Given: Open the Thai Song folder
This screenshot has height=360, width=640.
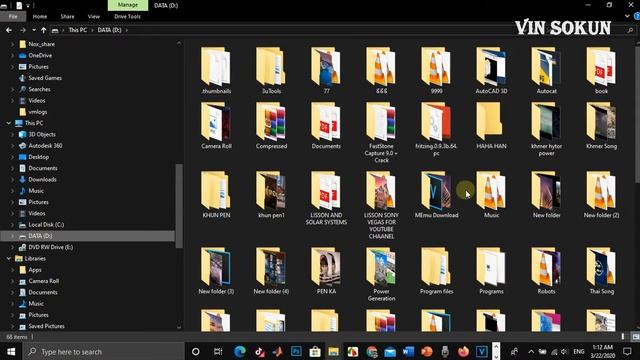Looking at the screenshot, I should tap(601, 271).
